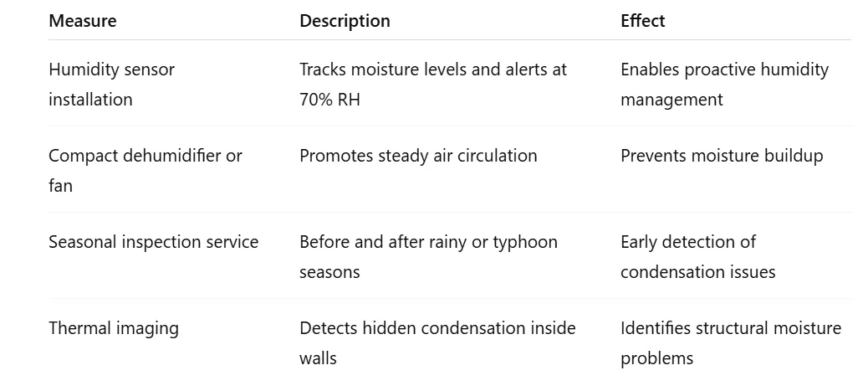
Task: Click 'condensation issues' text line
Action: (697, 272)
